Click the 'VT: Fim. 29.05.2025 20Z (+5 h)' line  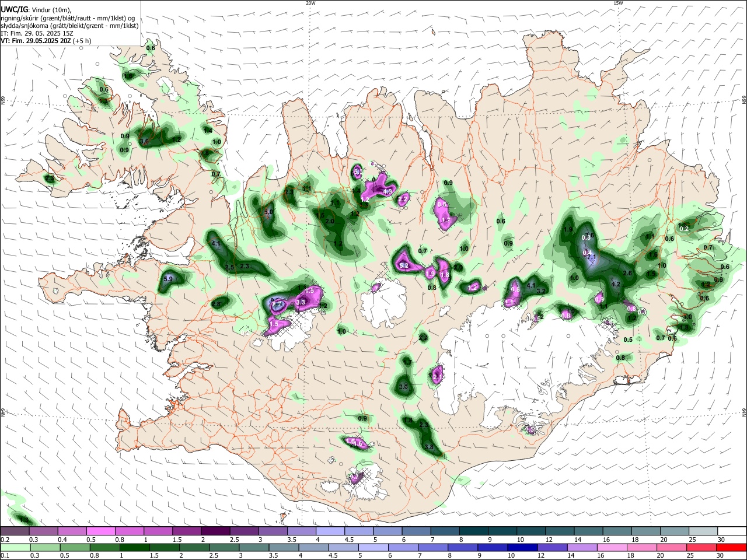tap(46, 41)
